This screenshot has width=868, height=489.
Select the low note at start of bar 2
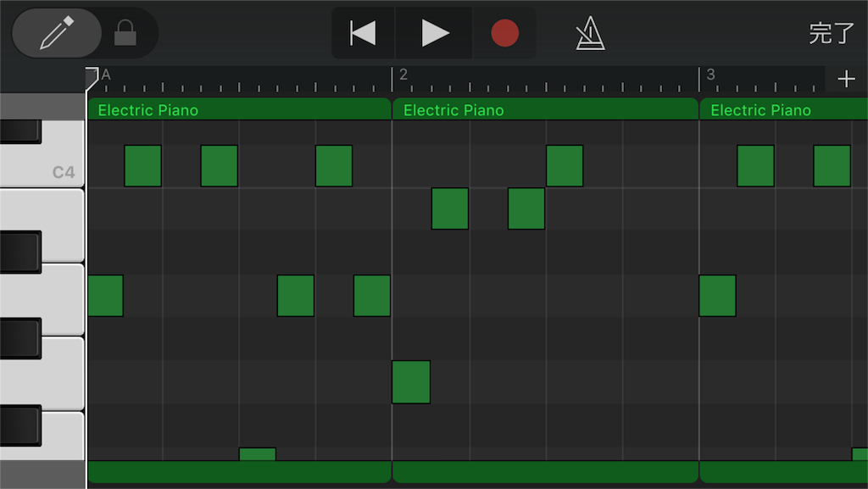(411, 382)
